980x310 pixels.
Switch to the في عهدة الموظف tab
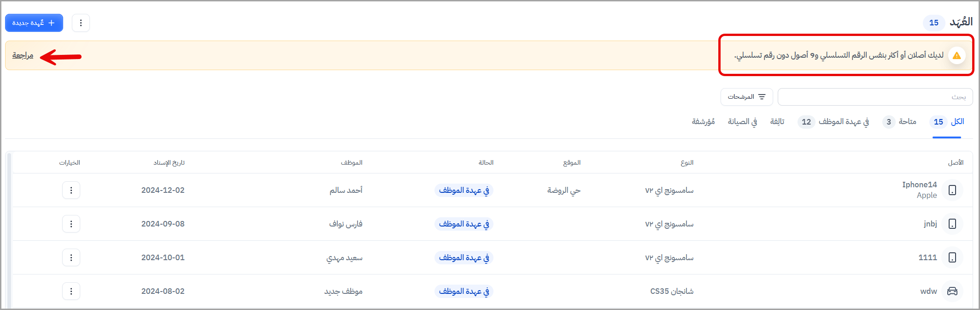click(843, 122)
